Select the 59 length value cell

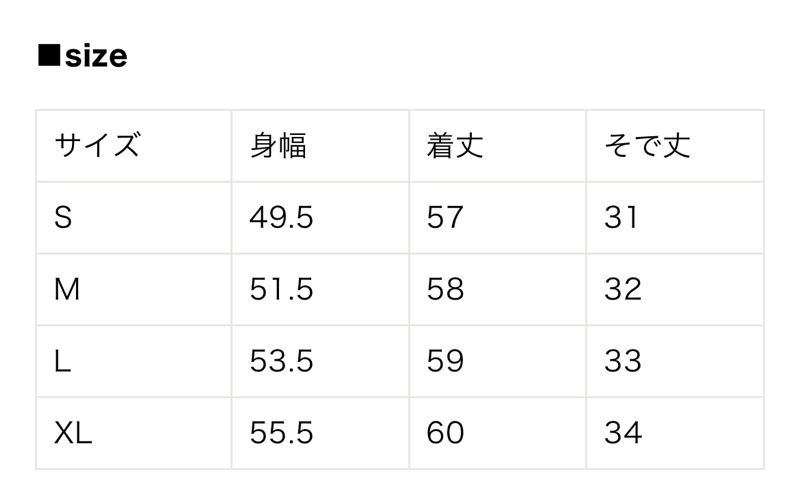click(445, 361)
